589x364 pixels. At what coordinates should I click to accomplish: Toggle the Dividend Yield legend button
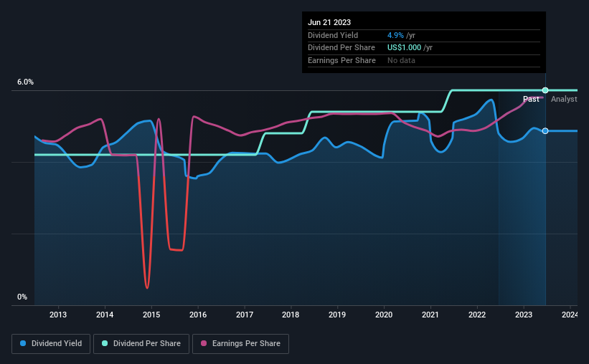pos(51,344)
